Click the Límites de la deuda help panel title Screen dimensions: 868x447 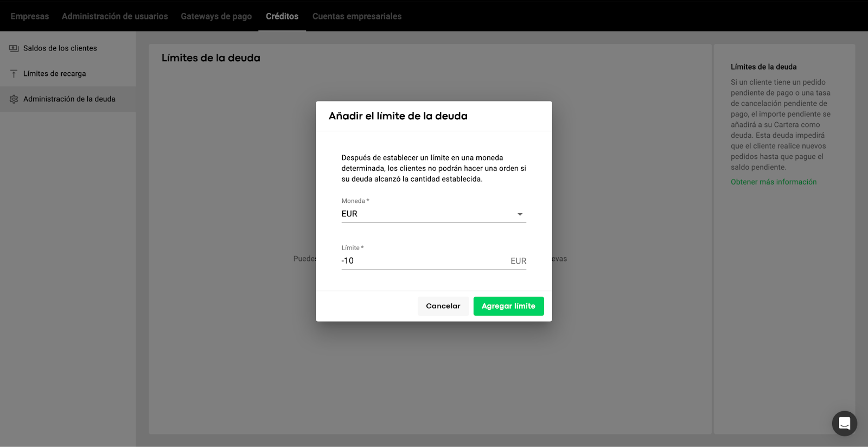tap(764, 67)
